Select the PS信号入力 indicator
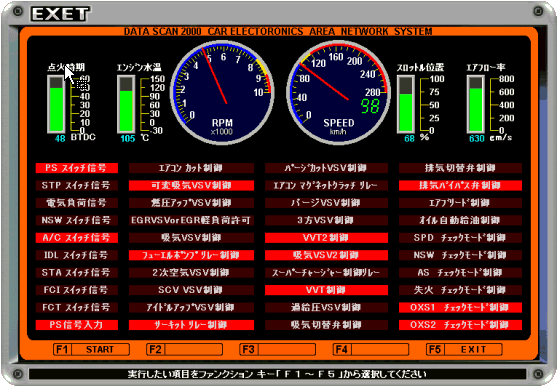This screenshot has height=387, width=558. [77, 325]
